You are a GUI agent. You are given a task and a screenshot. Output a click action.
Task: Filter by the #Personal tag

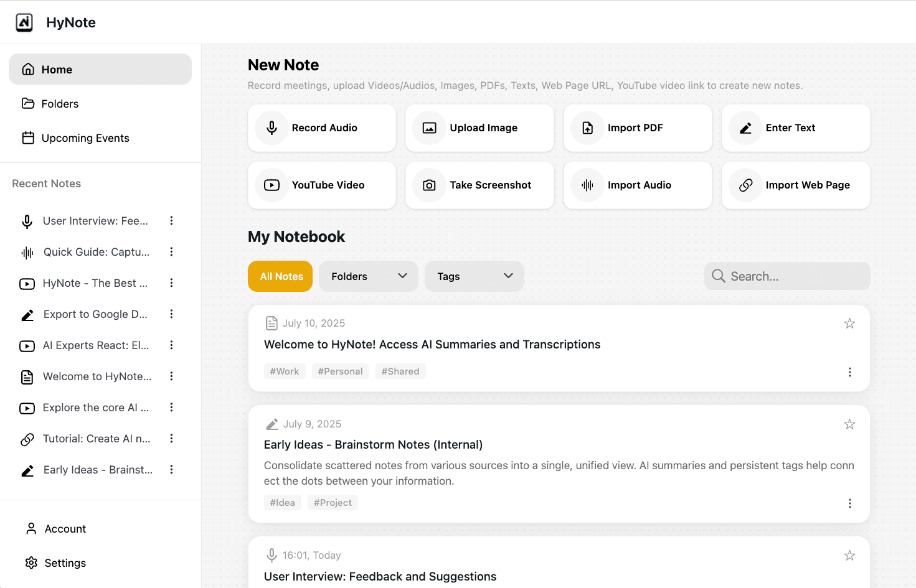click(340, 371)
